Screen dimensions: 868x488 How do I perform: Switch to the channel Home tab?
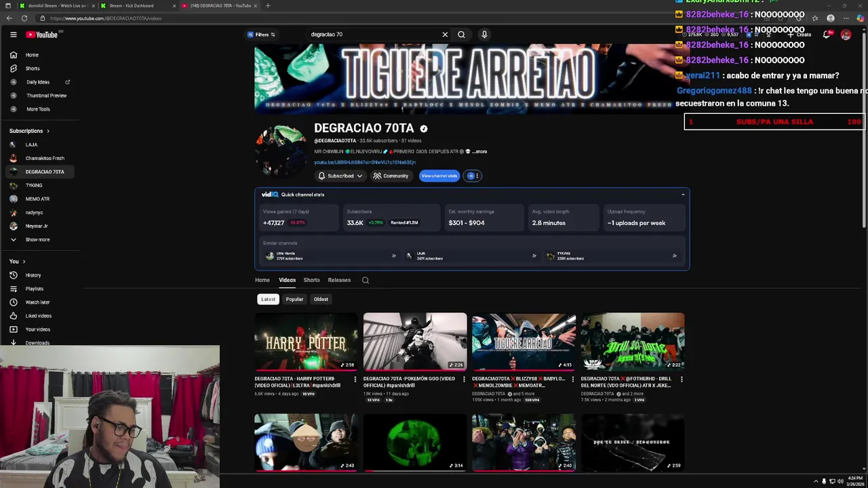pyautogui.click(x=262, y=280)
